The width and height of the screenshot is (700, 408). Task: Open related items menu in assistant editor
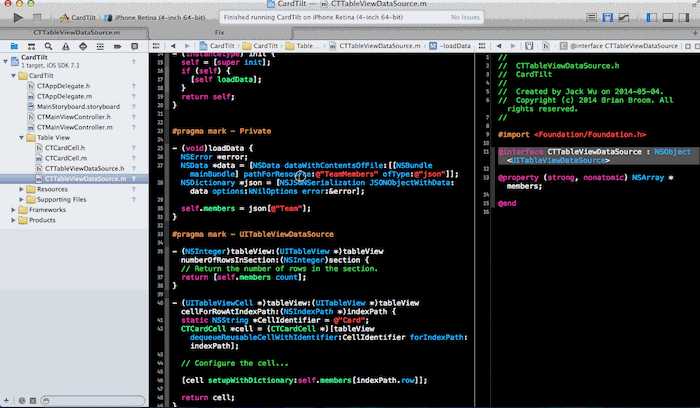click(482, 46)
